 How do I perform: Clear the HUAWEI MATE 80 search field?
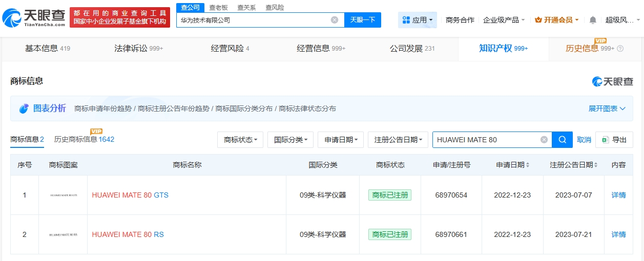coord(544,140)
